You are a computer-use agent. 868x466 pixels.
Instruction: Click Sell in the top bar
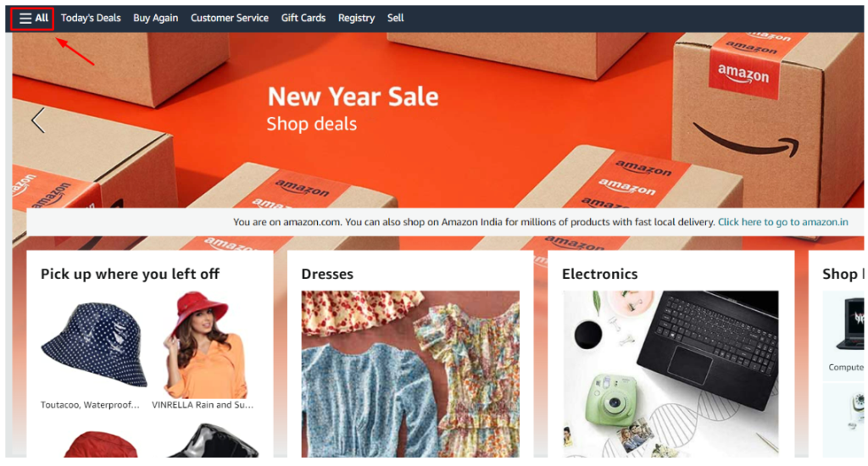click(x=395, y=19)
